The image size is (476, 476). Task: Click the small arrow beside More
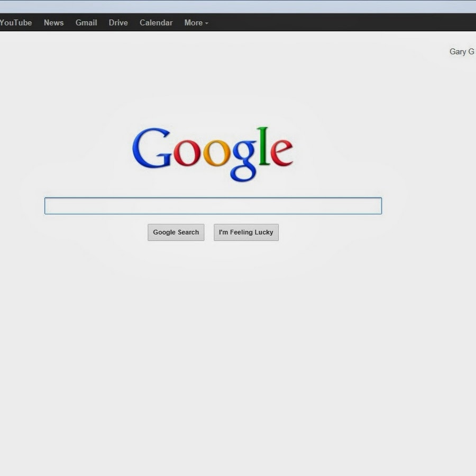[x=207, y=23]
